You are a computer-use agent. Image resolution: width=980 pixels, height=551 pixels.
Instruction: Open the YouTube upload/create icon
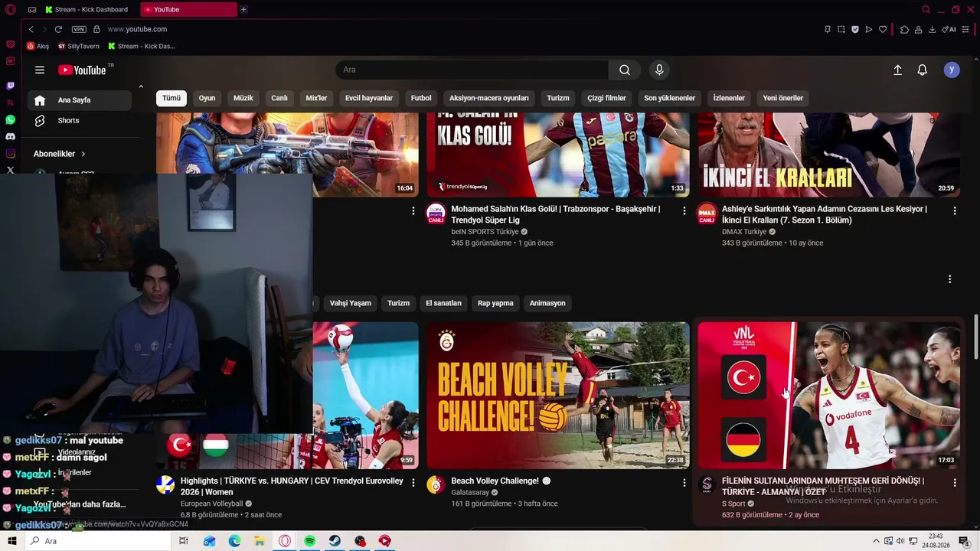coord(898,70)
